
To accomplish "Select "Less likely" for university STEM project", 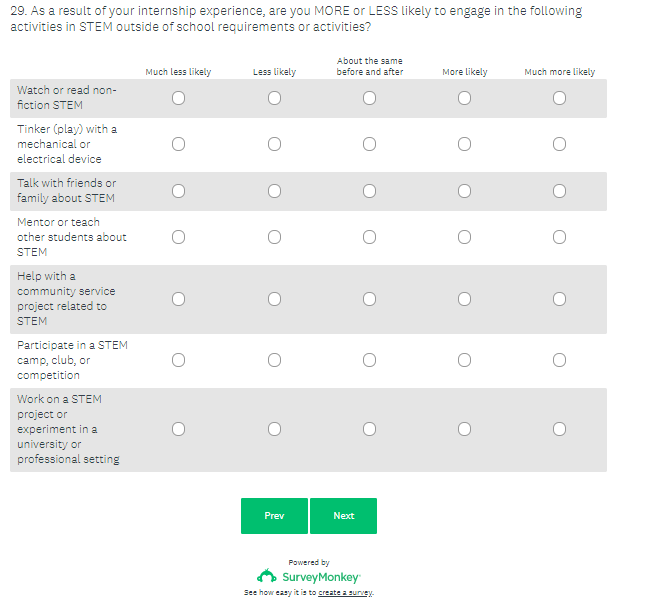I will (x=274, y=429).
